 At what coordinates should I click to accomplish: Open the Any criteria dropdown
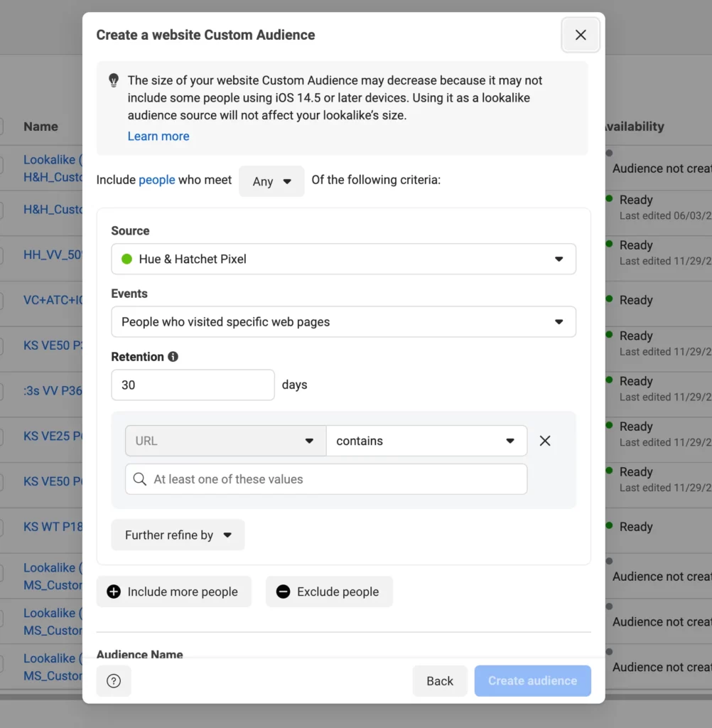point(271,181)
